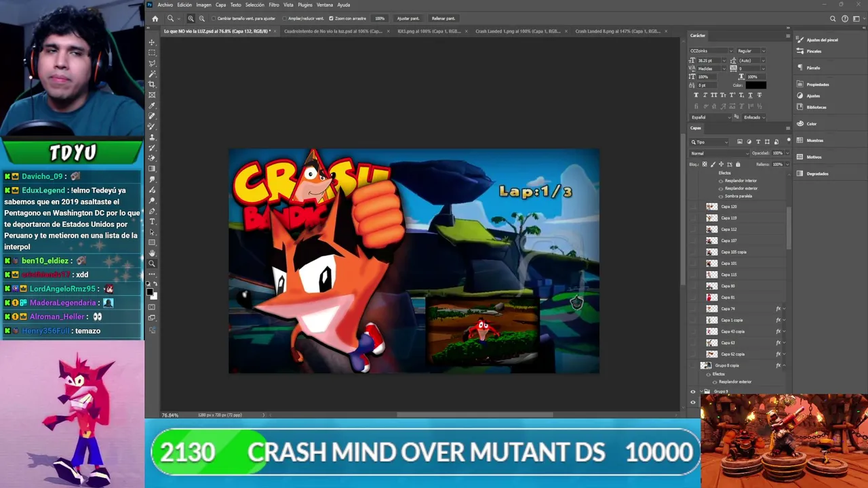The height and width of the screenshot is (488, 868).
Task: Expand effects on Capa 74 layer
Action: [784, 309]
